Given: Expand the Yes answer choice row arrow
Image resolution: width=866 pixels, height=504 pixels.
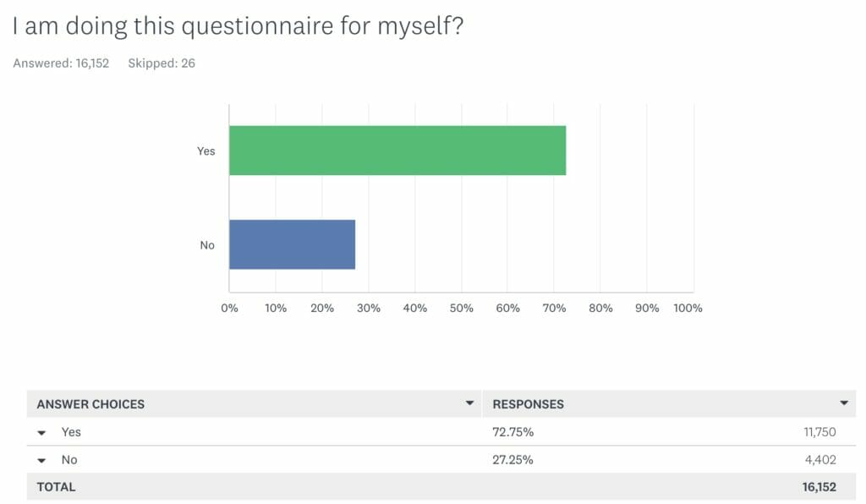Looking at the screenshot, I should tap(42, 433).
